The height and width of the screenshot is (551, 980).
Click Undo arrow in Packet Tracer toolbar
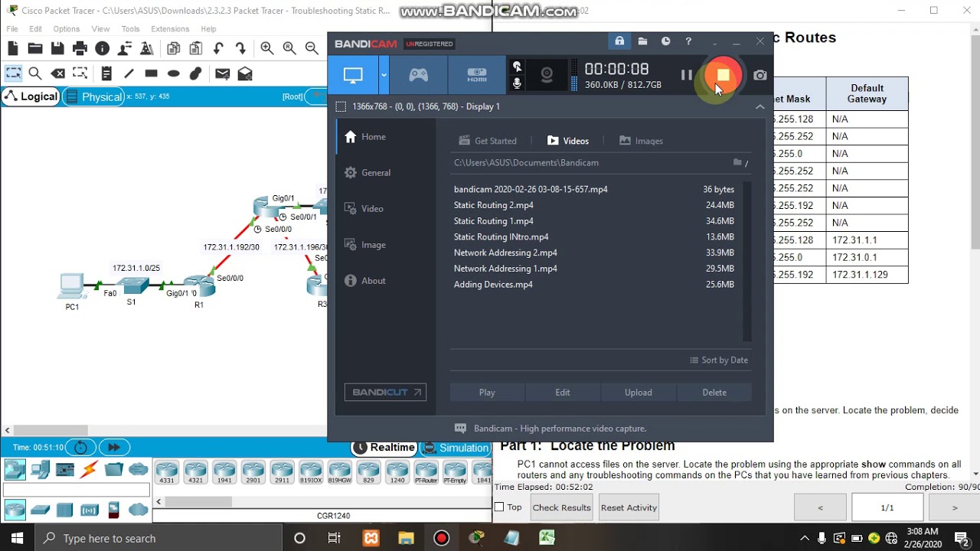218,48
